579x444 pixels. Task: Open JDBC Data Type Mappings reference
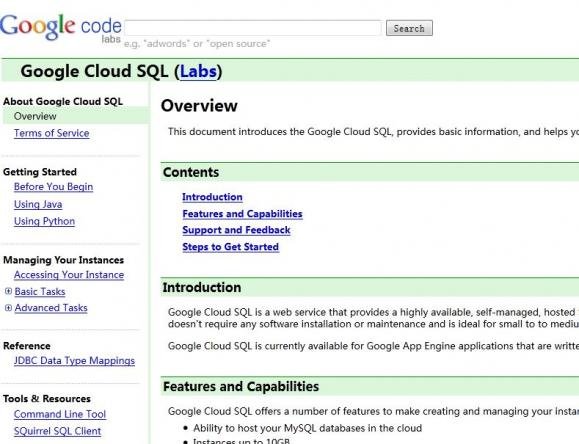click(x=74, y=361)
